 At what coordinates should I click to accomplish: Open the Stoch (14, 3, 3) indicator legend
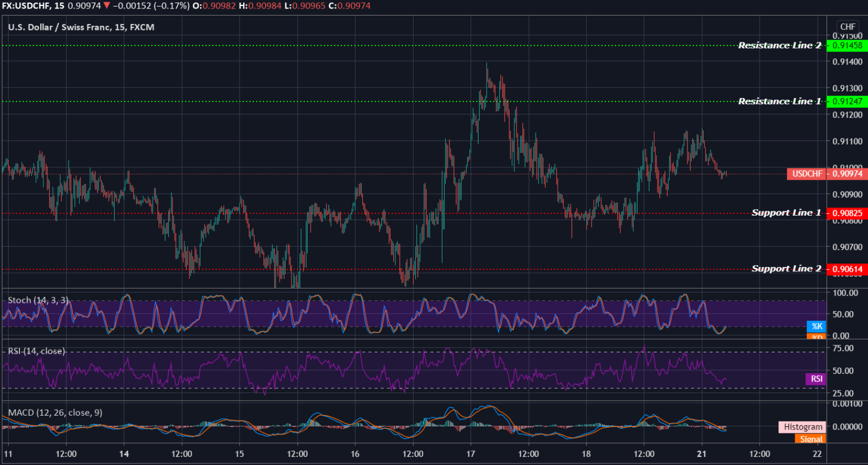coord(38,300)
